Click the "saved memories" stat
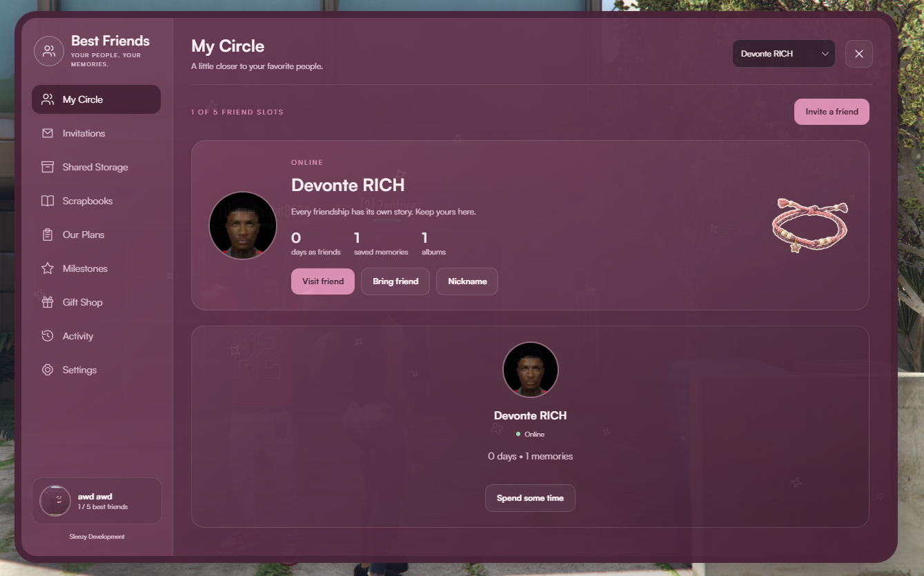The height and width of the screenshot is (576, 924). pos(381,244)
